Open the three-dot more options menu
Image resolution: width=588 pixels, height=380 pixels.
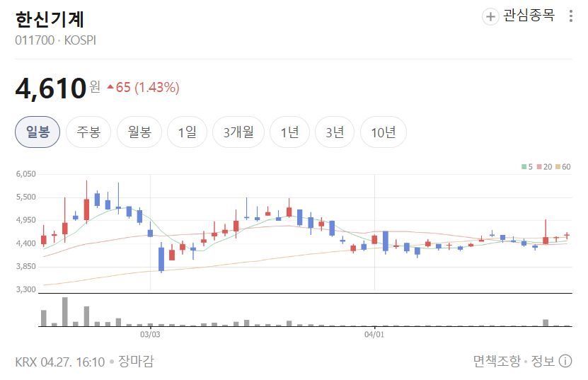[x=571, y=16]
